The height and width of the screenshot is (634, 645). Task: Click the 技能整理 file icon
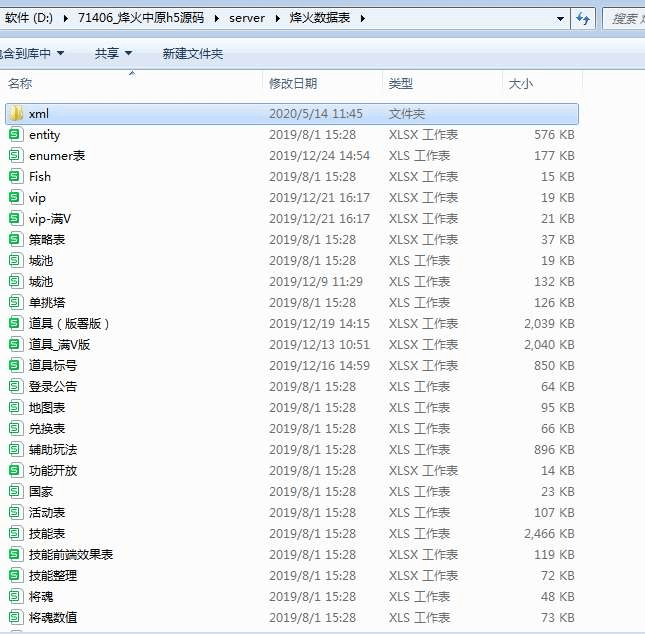point(15,576)
